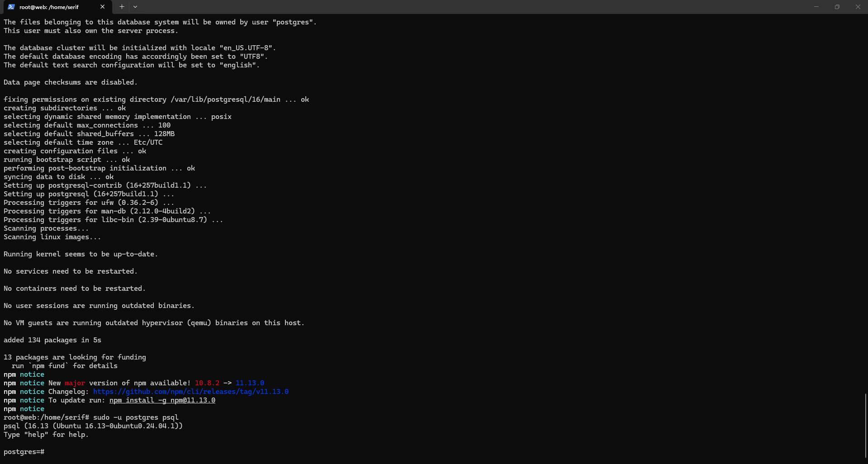
Task: Close the terminal window
Action: click(x=858, y=7)
